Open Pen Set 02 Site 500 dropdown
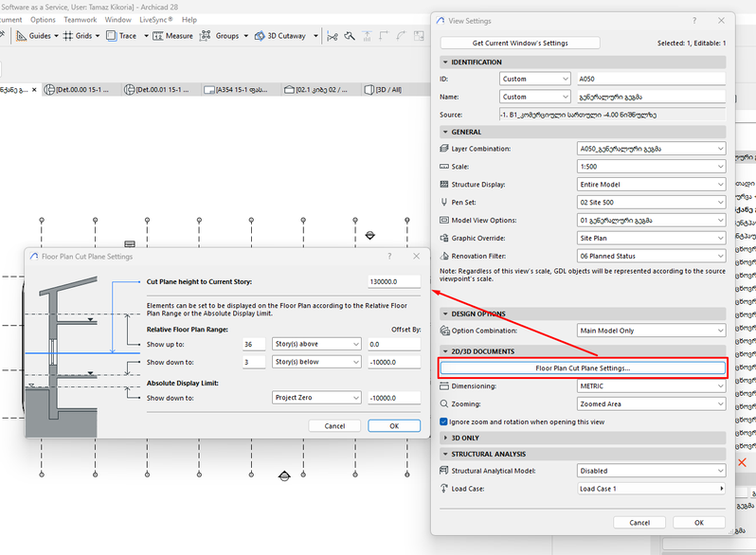Image resolution: width=756 pixels, height=555 pixels. coord(651,202)
